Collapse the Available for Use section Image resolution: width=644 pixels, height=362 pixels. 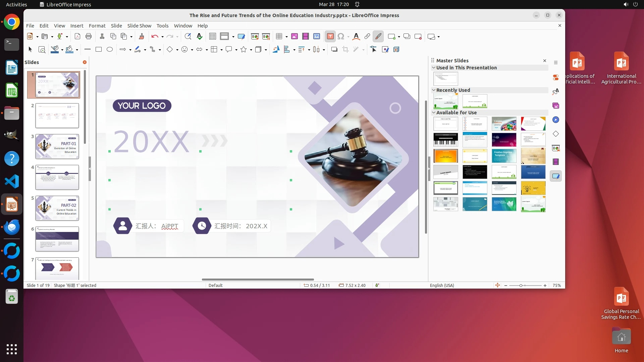click(x=434, y=113)
